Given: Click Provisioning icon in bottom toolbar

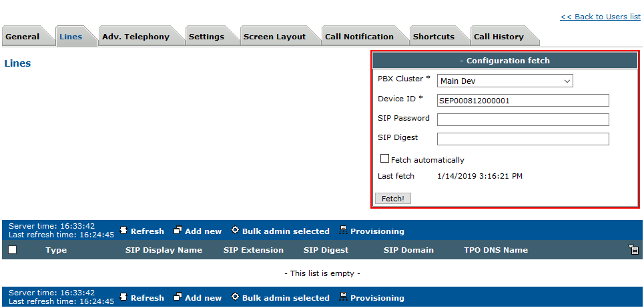Looking at the screenshot, I should point(343,297).
